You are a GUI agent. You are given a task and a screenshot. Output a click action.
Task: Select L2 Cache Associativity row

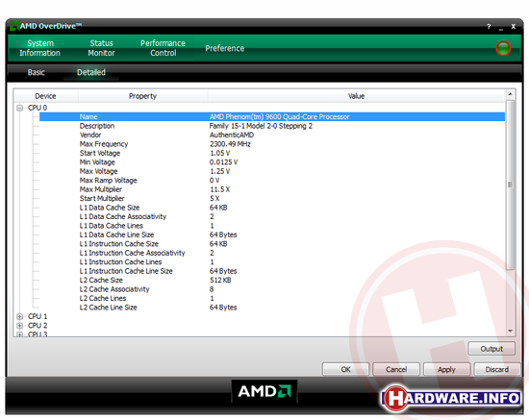[272, 289]
